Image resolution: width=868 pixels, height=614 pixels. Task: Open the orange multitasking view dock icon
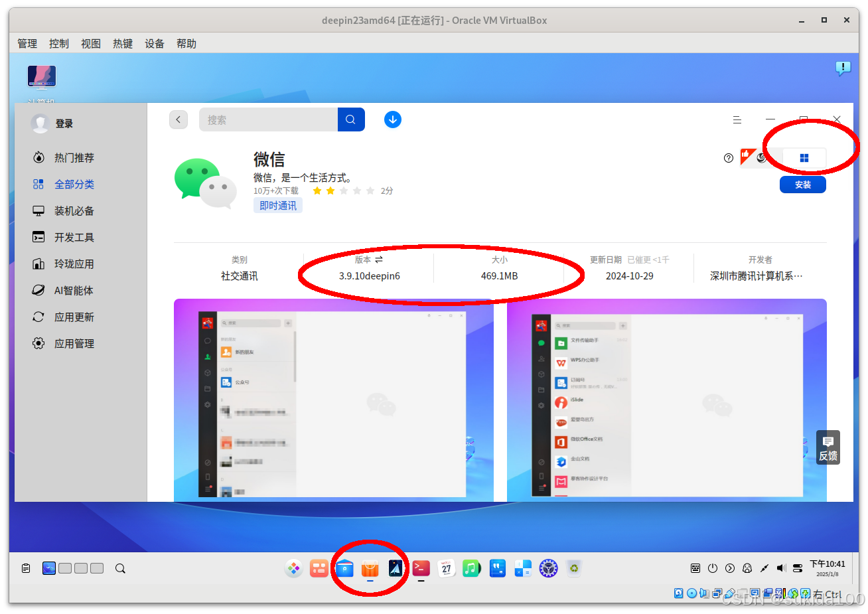tap(319, 568)
